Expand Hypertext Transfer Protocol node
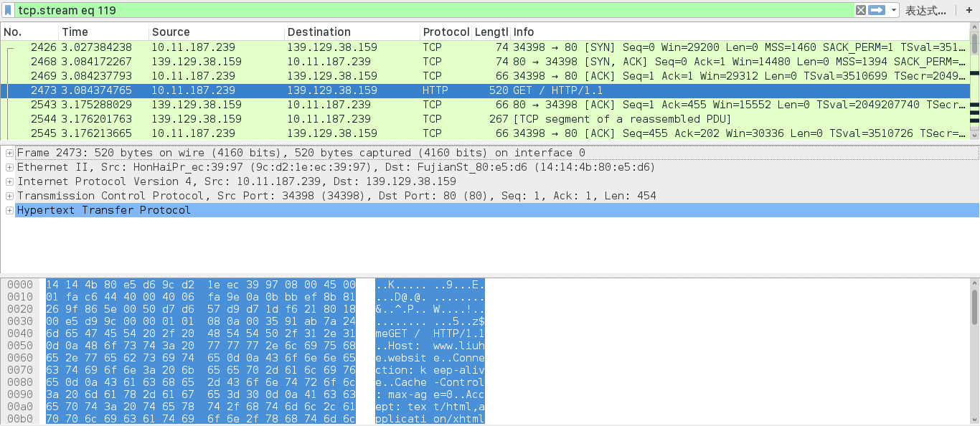The height and width of the screenshot is (426, 980). tap(9, 210)
